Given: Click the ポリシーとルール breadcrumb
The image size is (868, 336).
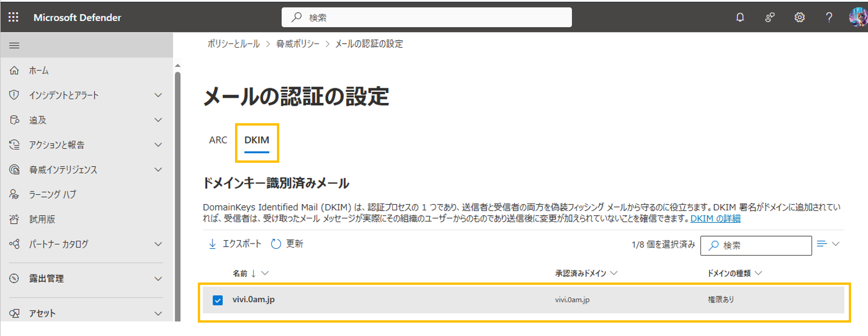Looking at the screenshot, I should click(233, 44).
